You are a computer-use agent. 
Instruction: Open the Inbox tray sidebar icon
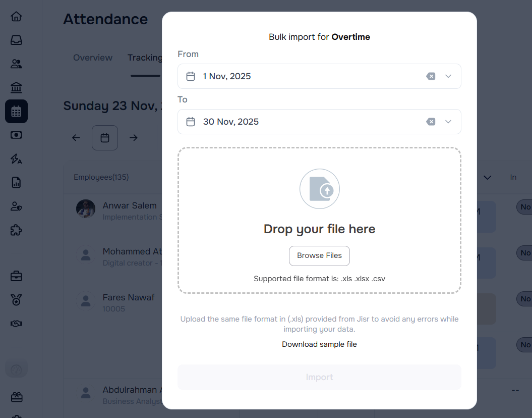point(16,40)
